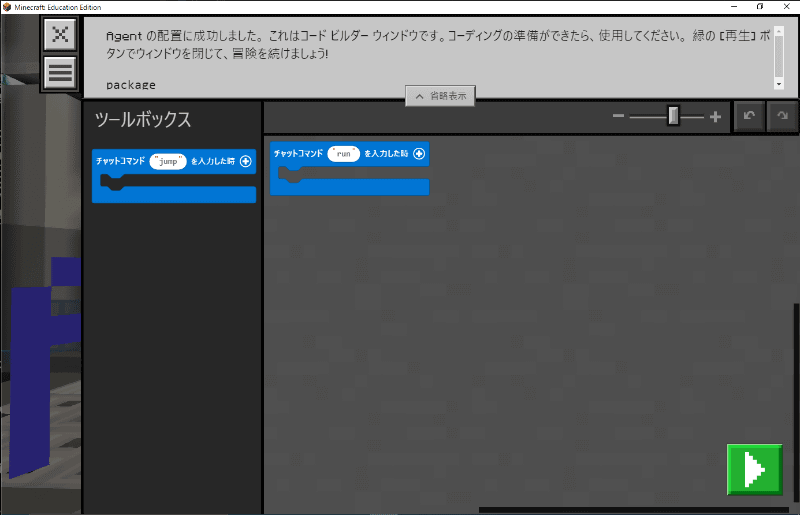Viewport: 800px width, 515px height.
Task: Collapse the message panel via 省略表示 button
Action: 440,96
